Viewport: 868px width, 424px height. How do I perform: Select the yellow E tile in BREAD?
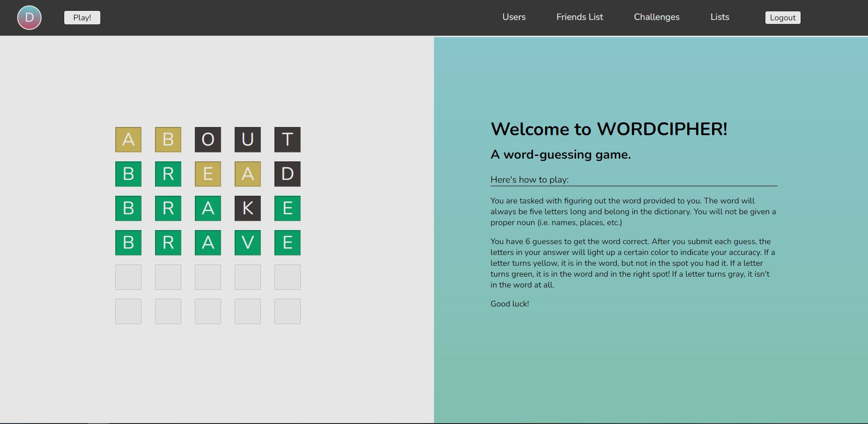(208, 174)
